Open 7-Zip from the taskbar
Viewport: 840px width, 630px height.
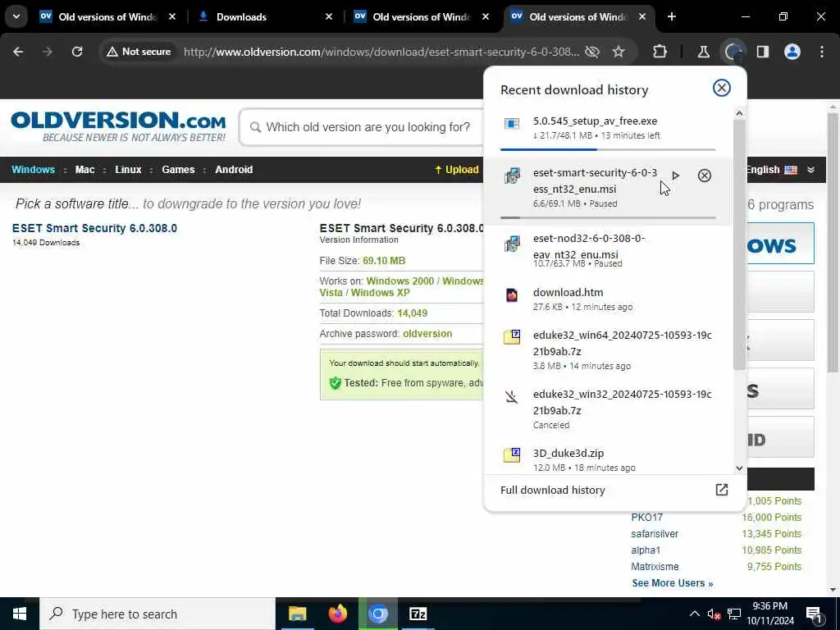[418, 614]
